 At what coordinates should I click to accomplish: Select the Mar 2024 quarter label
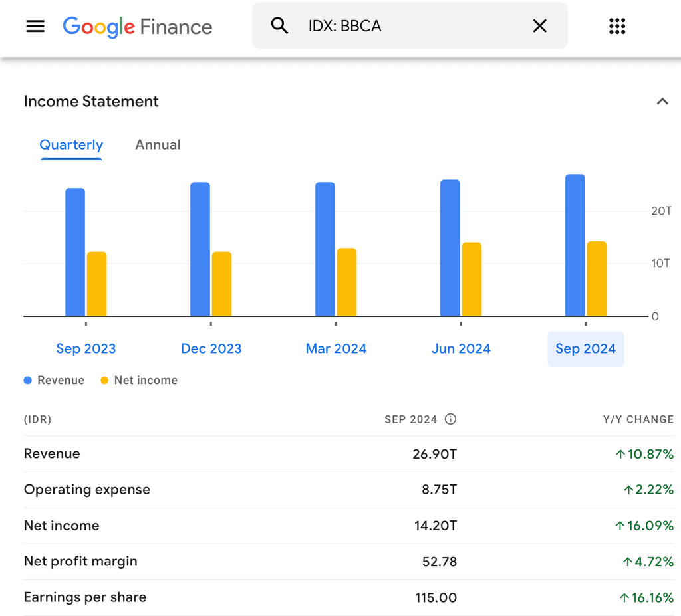pos(336,348)
